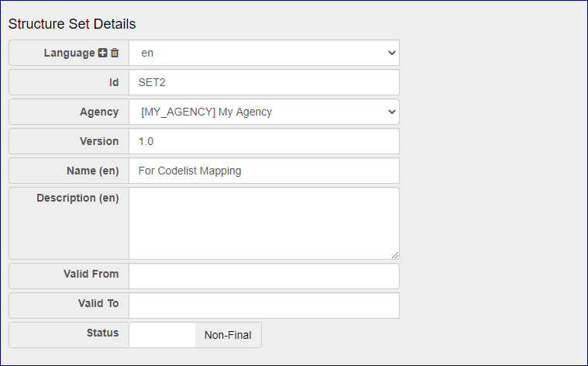Click the Valid From label
The width and height of the screenshot is (588, 366).
(91, 274)
